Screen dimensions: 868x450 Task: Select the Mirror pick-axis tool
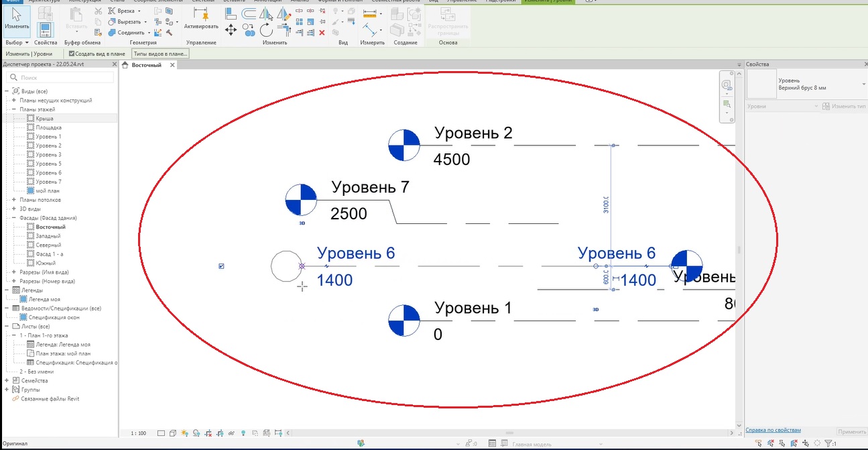click(266, 14)
